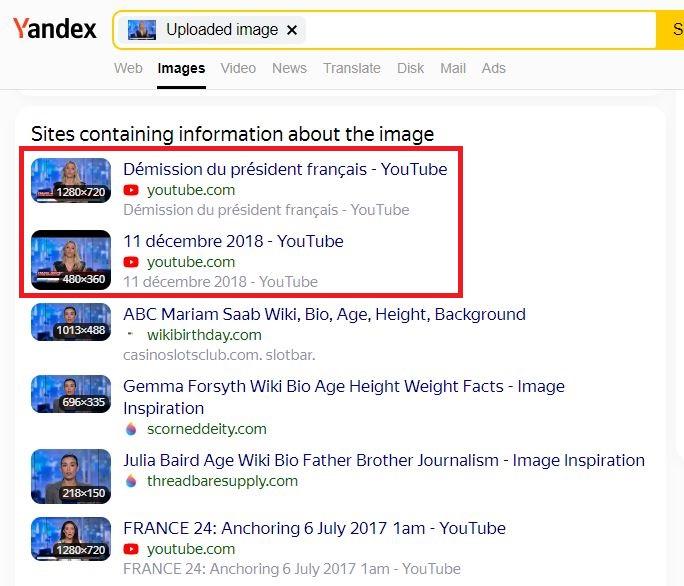Click snippet text 'casinoslotsclub.com. slotbar.'

pyautogui.click(x=219, y=355)
